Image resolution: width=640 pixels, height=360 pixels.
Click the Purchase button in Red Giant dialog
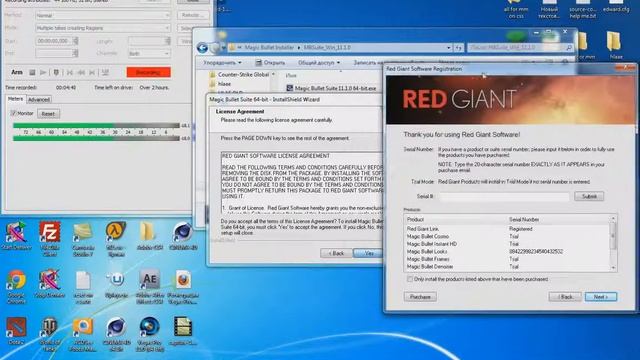[x=420, y=297]
